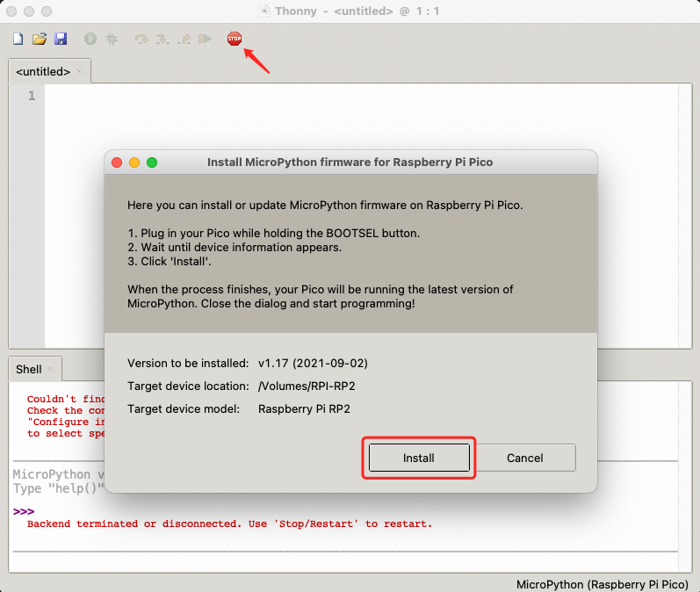The image size is (700, 592).
Task: Click the version text v1.17 (2021-09-02)
Action: click(313, 363)
